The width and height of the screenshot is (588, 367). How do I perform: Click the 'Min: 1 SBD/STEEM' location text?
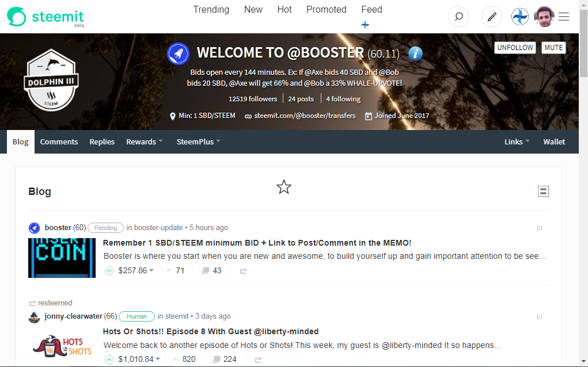coord(207,116)
